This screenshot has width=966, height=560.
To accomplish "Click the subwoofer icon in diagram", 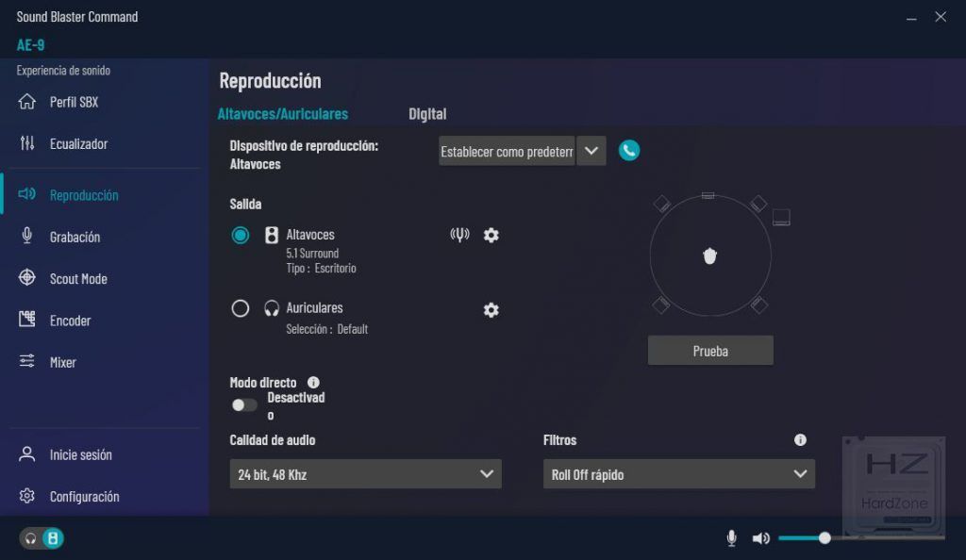I will click(x=781, y=217).
